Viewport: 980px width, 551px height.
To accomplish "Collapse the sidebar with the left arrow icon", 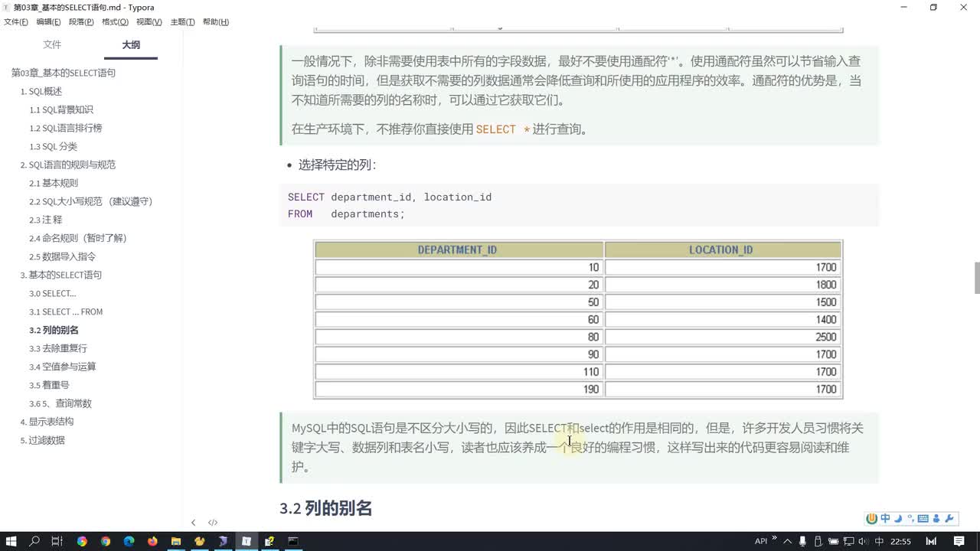I will (x=193, y=523).
